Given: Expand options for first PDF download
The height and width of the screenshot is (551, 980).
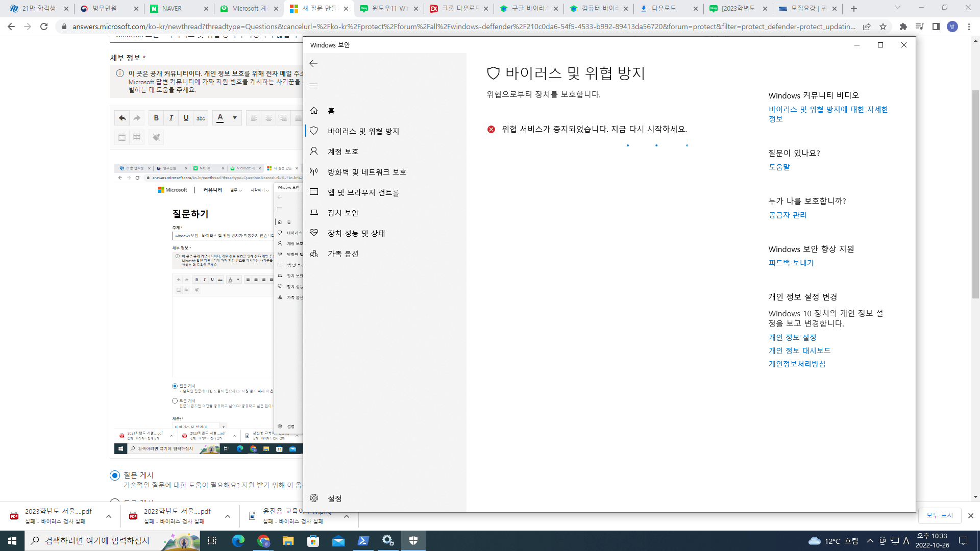Looking at the screenshot, I should click(109, 516).
